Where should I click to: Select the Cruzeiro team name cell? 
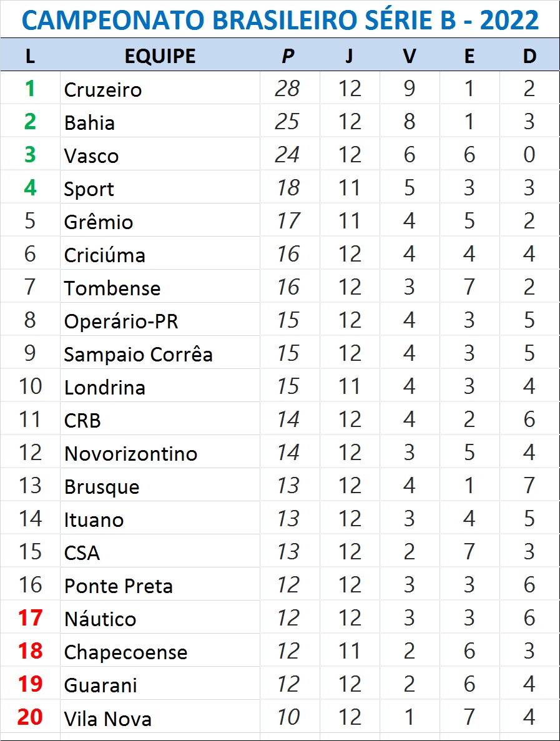click(103, 90)
